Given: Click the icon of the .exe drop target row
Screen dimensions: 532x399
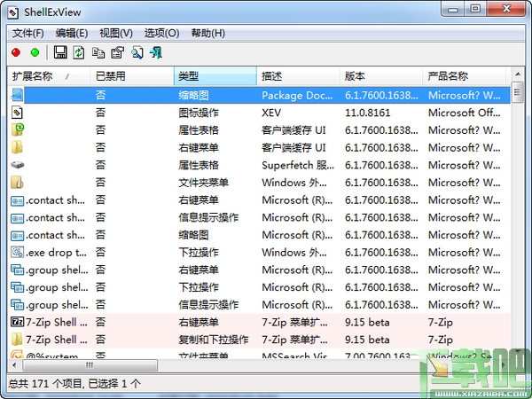Looking at the screenshot, I should tap(18, 253).
